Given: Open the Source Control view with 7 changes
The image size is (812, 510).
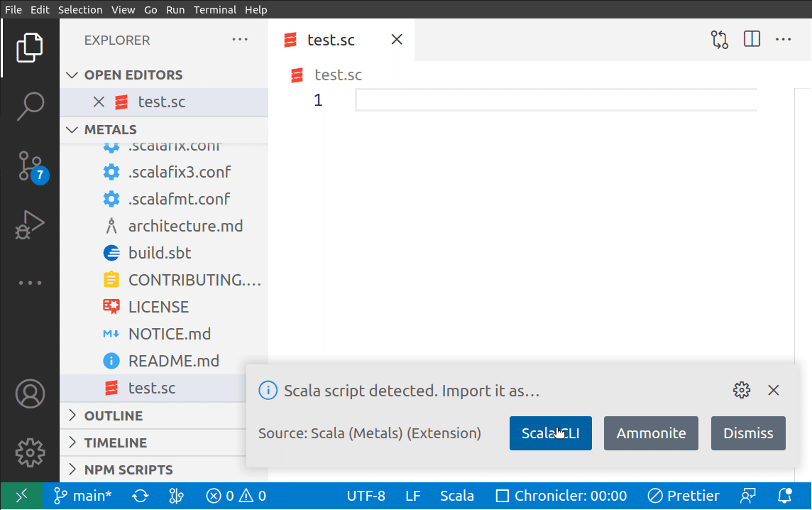Looking at the screenshot, I should (x=30, y=166).
